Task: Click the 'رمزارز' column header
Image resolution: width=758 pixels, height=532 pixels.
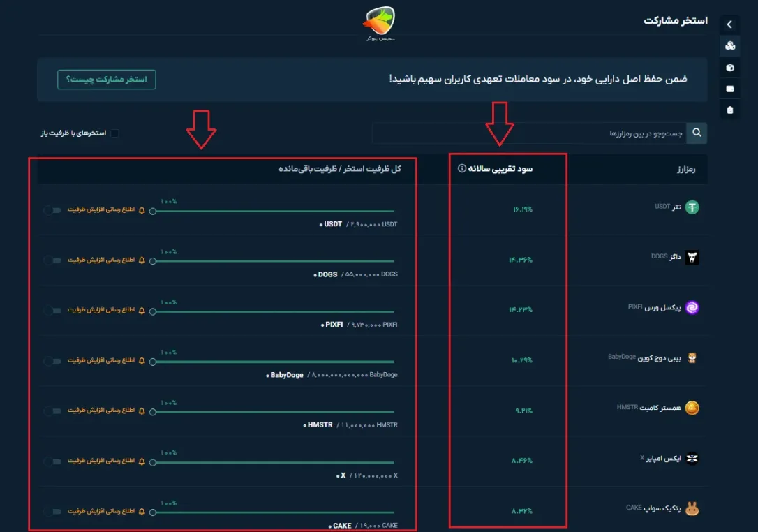Action: pyautogui.click(x=686, y=169)
